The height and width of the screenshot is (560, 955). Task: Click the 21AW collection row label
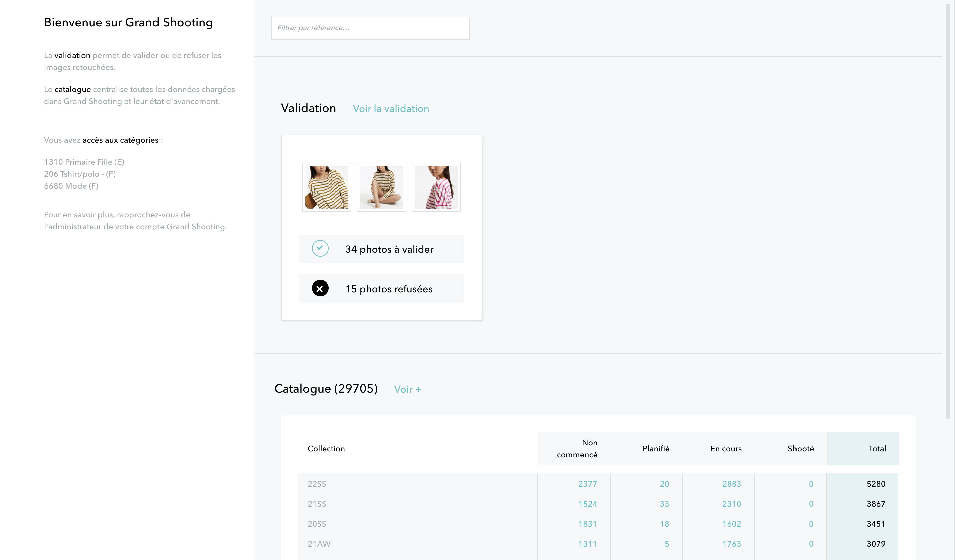pyautogui.click(x=319, y=544)
